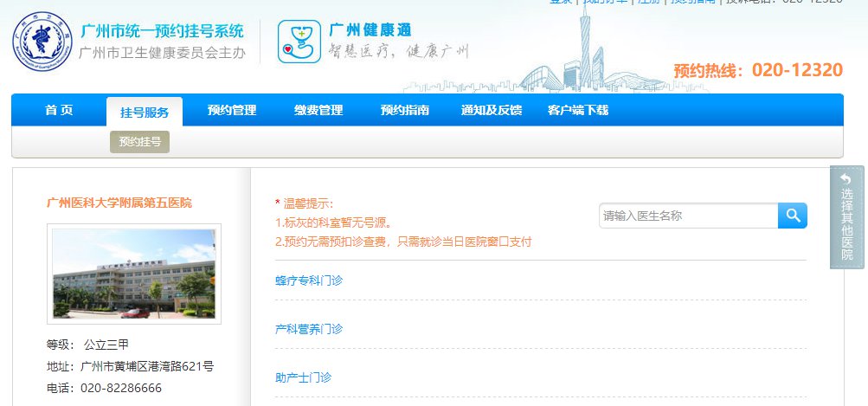Click the 广州市统一预约挂号系统 heading
This screenshot has height=406, width=868.
[162, 30]
